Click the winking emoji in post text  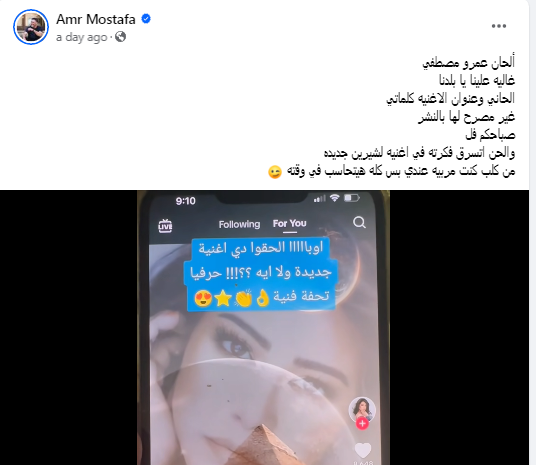coord(275,172)
